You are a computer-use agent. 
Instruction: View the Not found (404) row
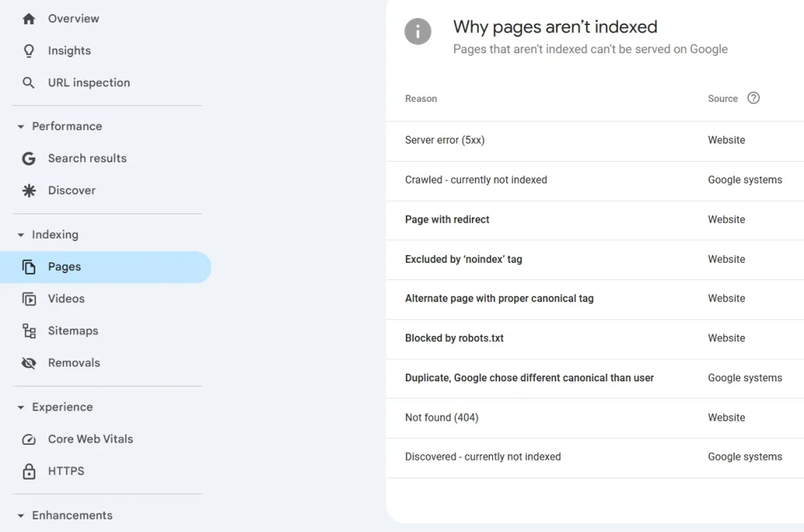coord(441,417)
